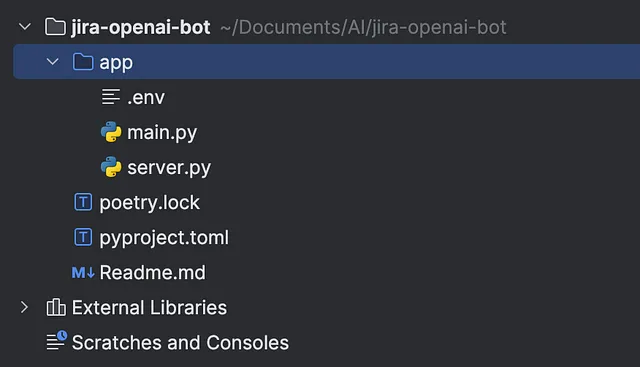Select the Readme.md file
Viewport: 640px width, 367px height.
153,272
